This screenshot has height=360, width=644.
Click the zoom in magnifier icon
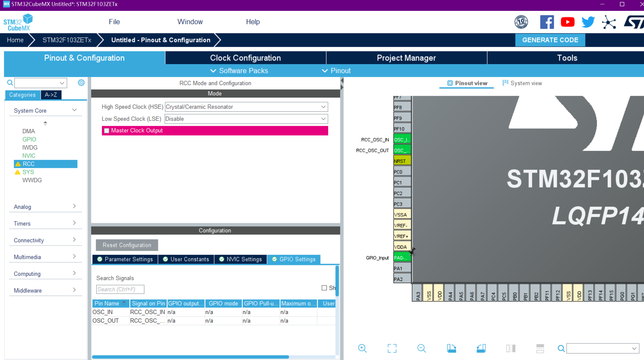pyautogui.click(x=362, y=348)
